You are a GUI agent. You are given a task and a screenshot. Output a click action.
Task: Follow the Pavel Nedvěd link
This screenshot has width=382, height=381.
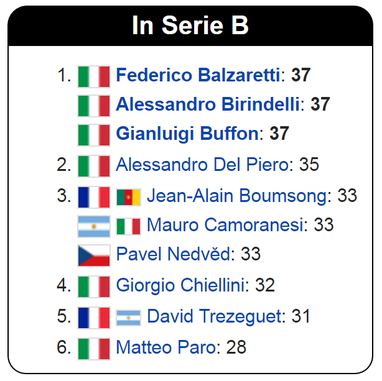[x=173, y=254]
